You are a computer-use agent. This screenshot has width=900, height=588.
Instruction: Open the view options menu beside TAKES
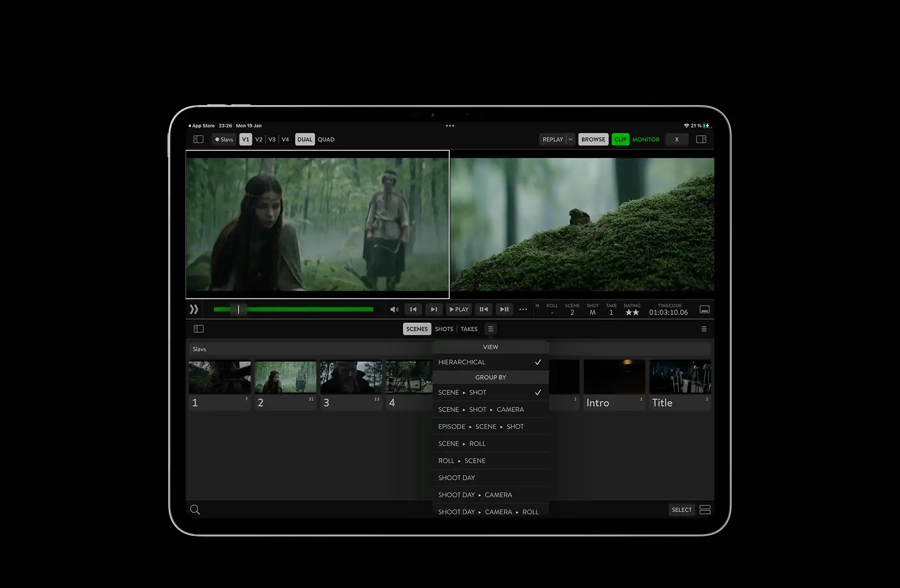pos(490,329)
